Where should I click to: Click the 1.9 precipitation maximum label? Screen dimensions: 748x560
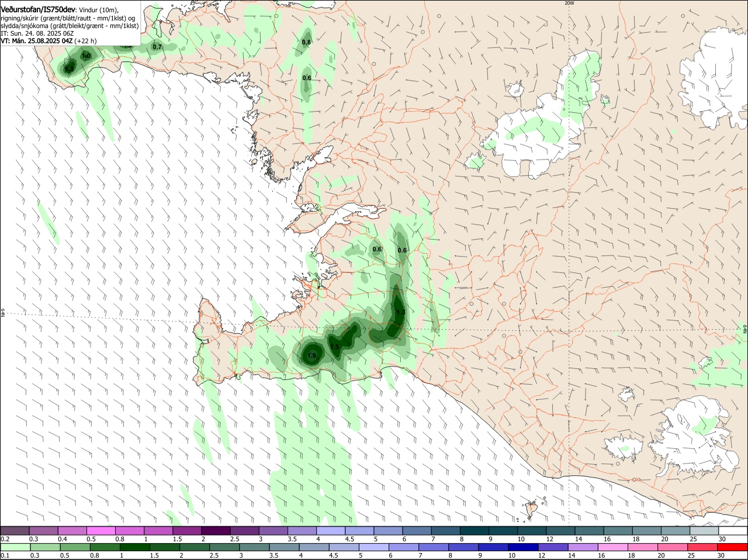[311, 356]
